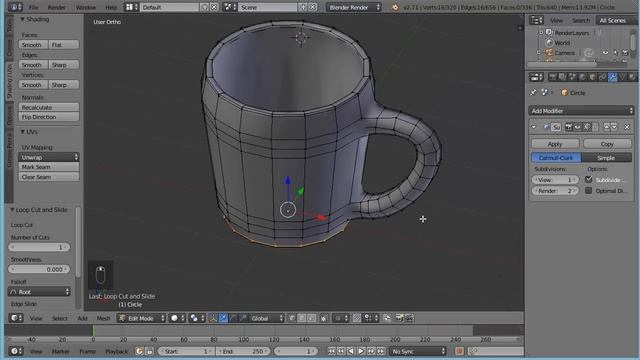The width and height of the screenshot is (640, 360).
Task: Select the scale manipulator icon
Action: coord(243,318)
